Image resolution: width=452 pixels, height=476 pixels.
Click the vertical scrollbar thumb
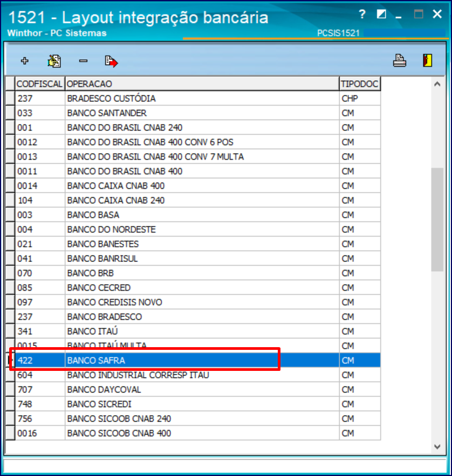(437, 219)
